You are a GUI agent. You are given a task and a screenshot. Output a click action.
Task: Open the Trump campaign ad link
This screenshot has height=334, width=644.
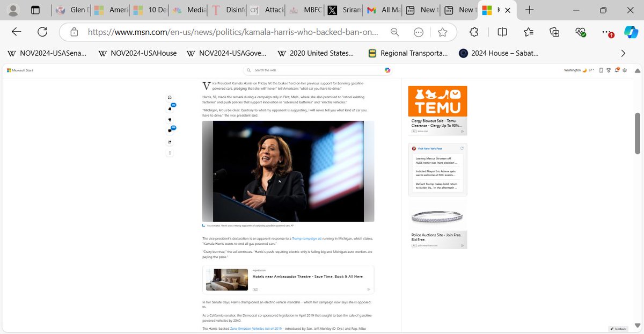pos(307,238)
